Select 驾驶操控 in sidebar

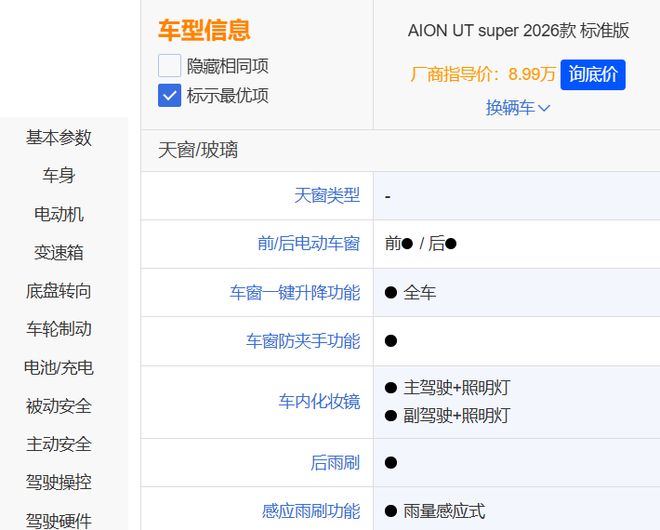coord(59,482)
